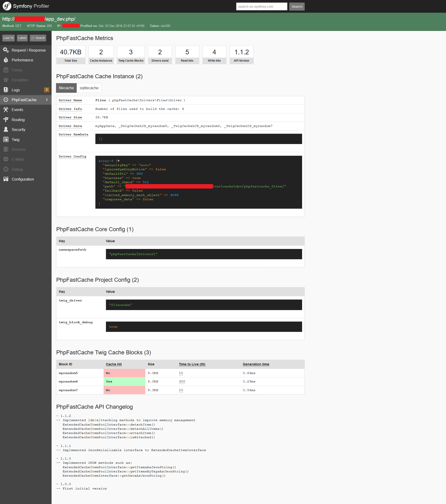Click the Logs panel icon

coord(6,90)
